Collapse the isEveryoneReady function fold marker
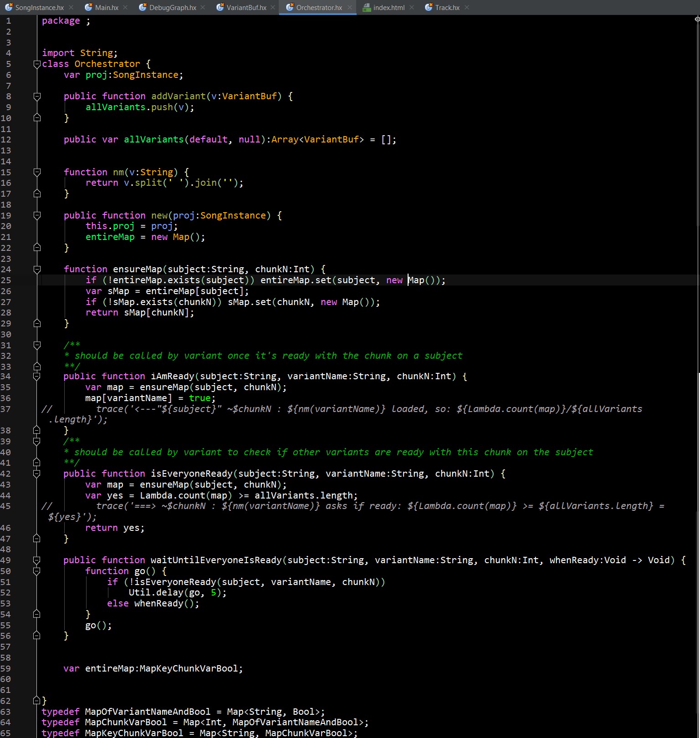Screen dimensions: 700x738 pyautogui.click(x=37, y=474)
